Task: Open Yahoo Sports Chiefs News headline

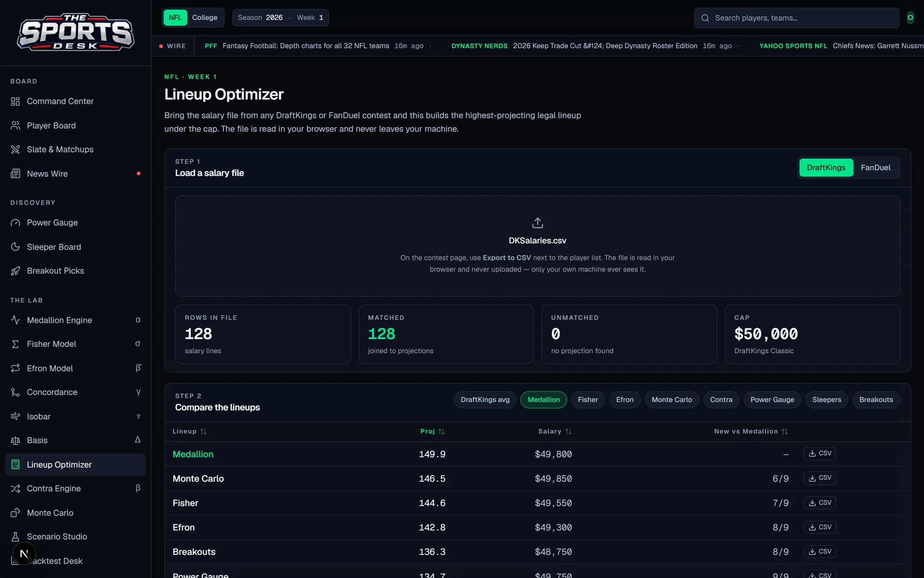Action: click(878, 46)
